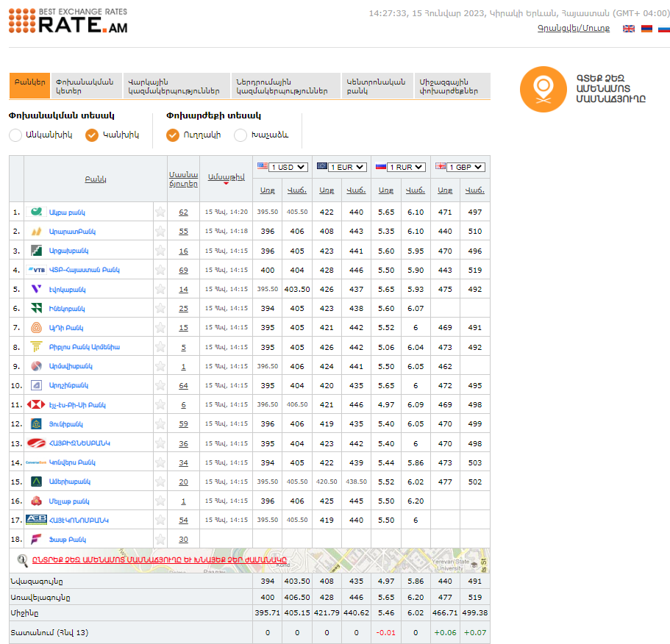Click orange location pin nearest branch icon
670x644 pixels.
[543, 89]
